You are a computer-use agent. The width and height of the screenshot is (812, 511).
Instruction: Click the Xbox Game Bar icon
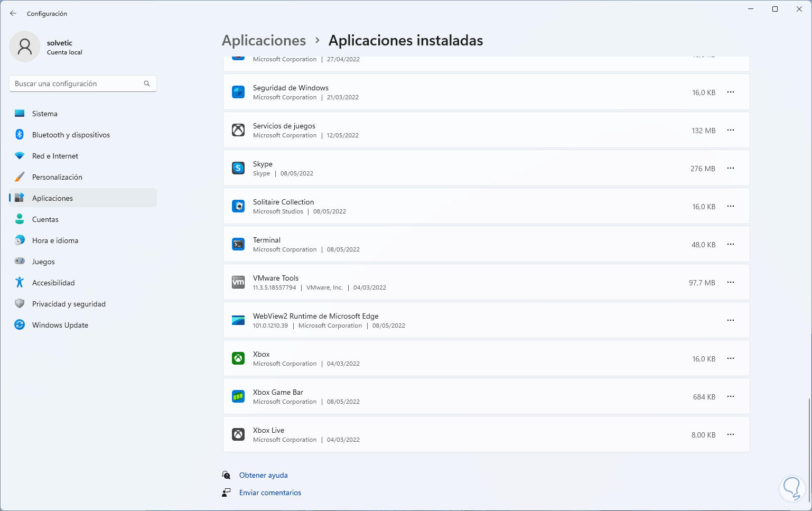[238, 396]
